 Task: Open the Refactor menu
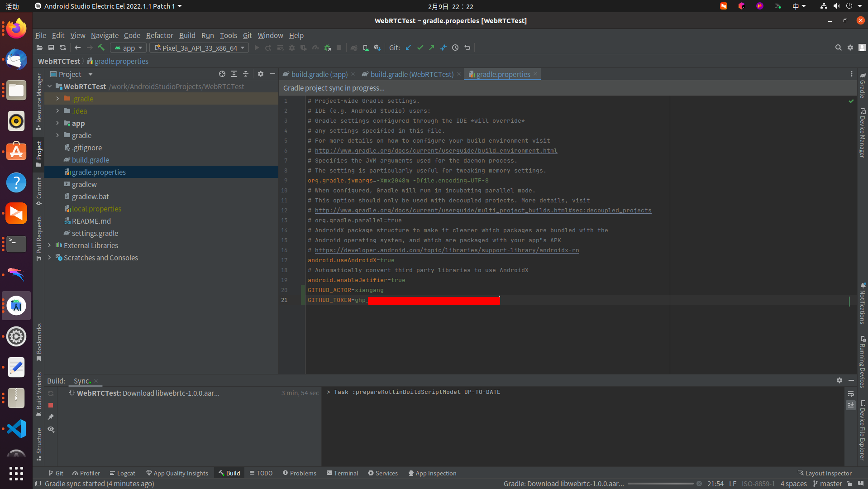(x=159, y=35)
